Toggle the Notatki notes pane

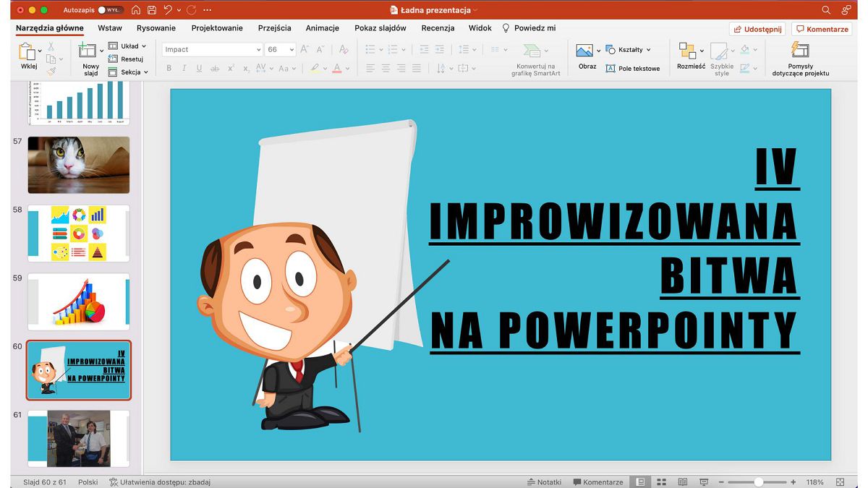[544, 482]
